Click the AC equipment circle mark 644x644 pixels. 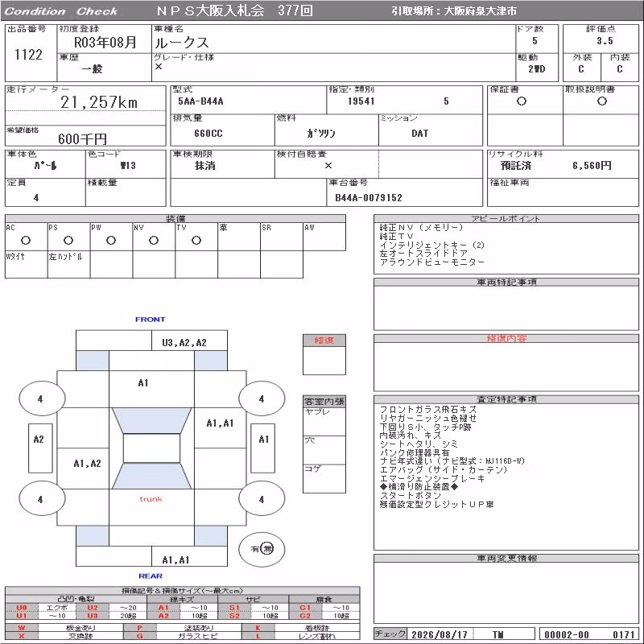26,240
